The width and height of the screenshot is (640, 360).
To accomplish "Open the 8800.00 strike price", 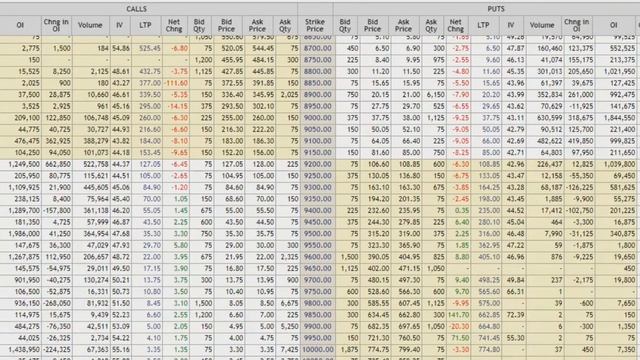I will [x=317, y=71].
